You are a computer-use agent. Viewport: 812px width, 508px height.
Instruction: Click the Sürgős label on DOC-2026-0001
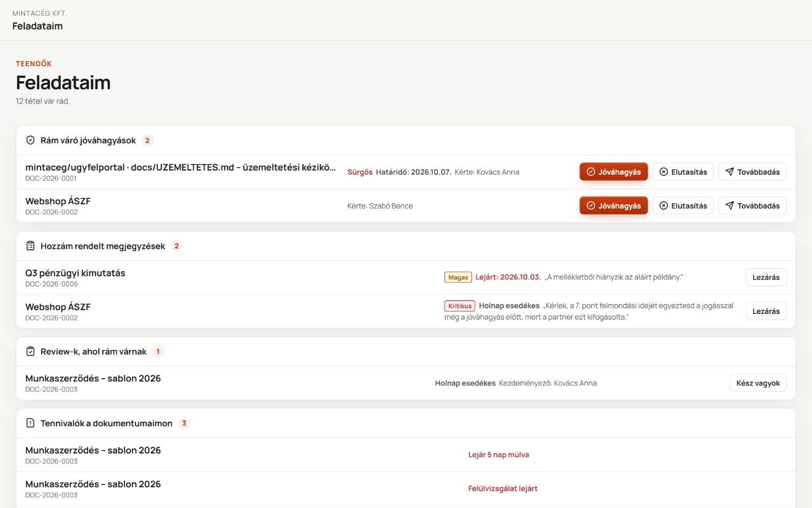point(360,172)
